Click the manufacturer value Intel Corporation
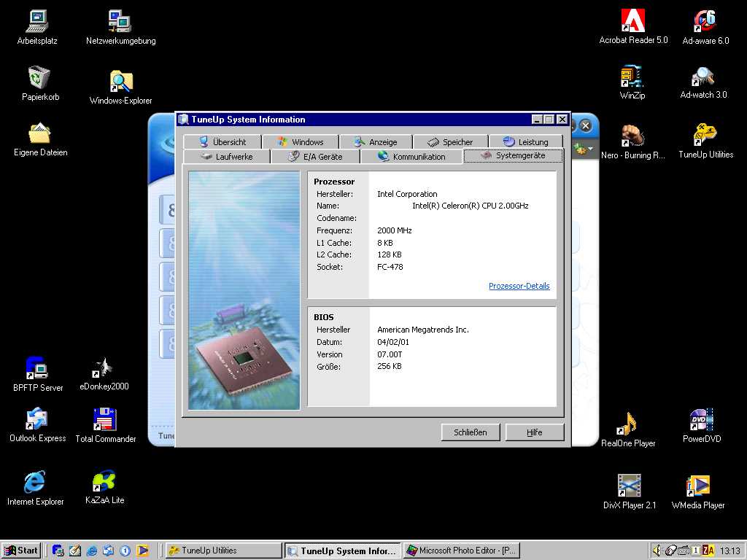This screenshot has height=560, width=747. coord(407,194)
